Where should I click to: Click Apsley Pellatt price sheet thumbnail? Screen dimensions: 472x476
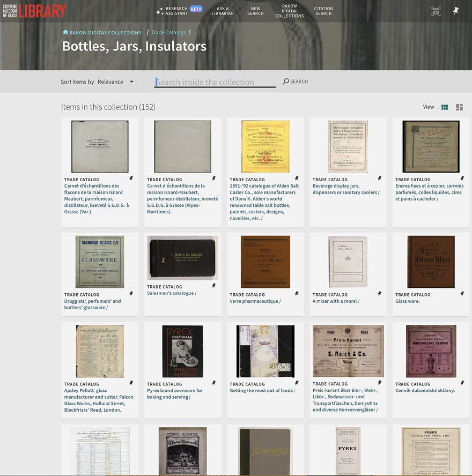pos(100,351)
